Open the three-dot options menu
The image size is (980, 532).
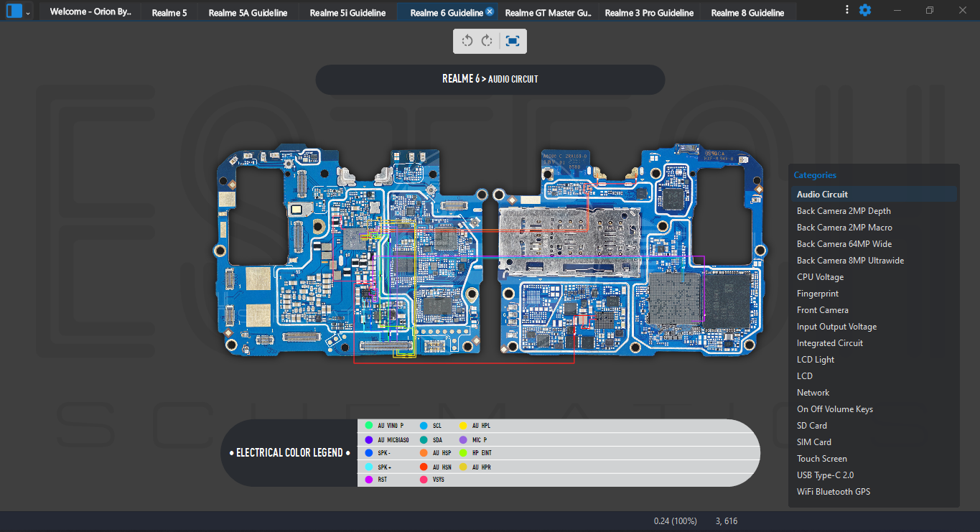[847, 10]
